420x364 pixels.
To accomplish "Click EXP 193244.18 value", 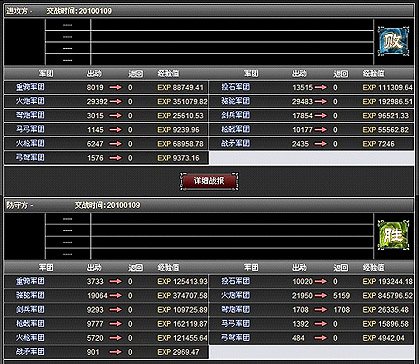I will pos(388,282).
